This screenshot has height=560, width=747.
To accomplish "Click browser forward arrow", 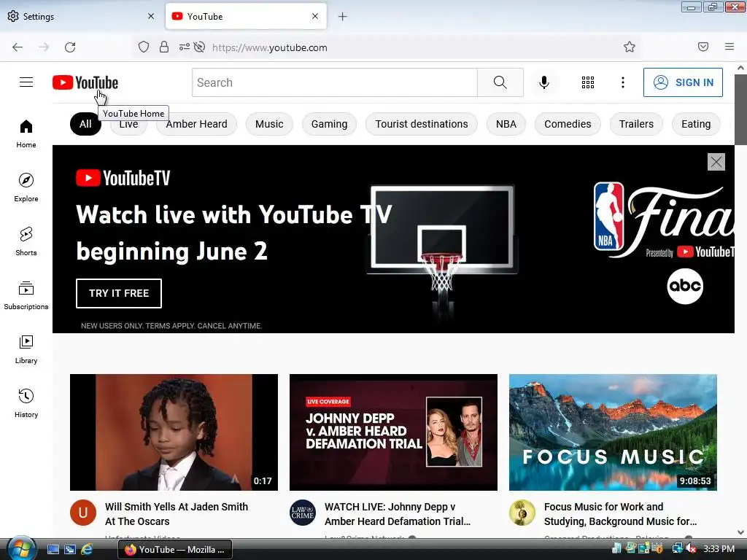I will 44,47.
